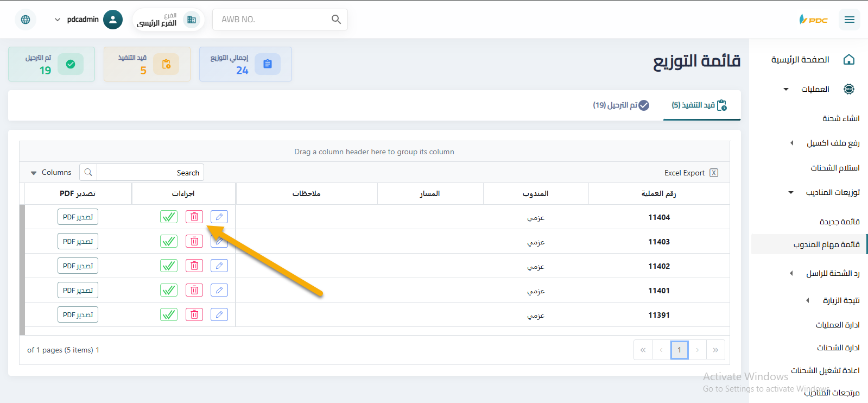Screen dimensions: 868x403
Task: Switch to the تم الترحيل (19) tab
Action: pyautogui.click(x=620, y=105)
